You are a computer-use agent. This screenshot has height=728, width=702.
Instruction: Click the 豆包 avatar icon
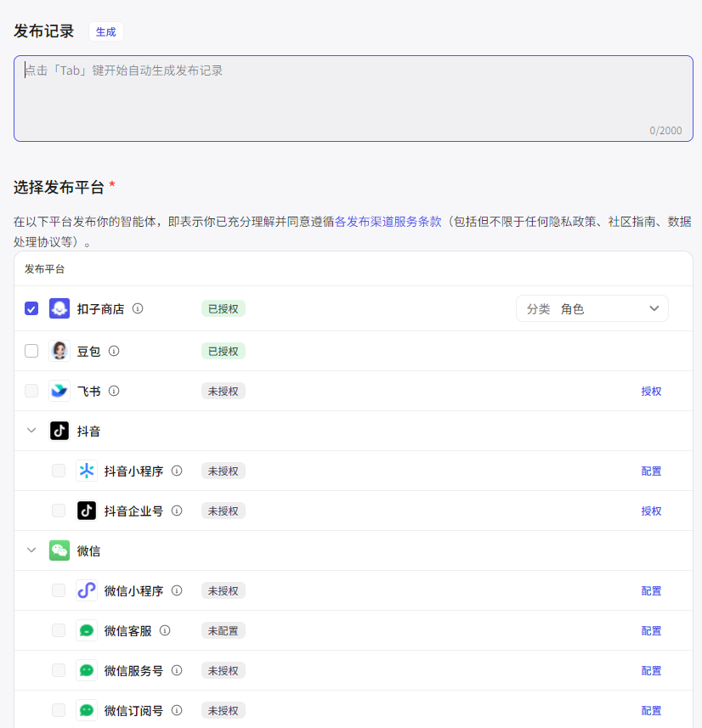[x=59, y=351]
